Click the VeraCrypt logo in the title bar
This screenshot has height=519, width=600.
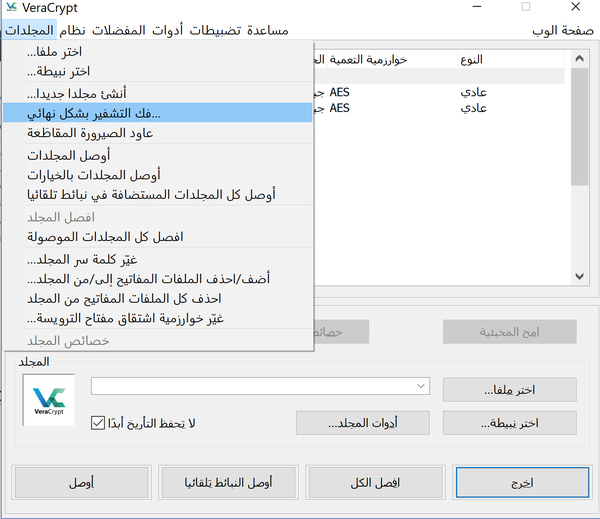(11, 7)
